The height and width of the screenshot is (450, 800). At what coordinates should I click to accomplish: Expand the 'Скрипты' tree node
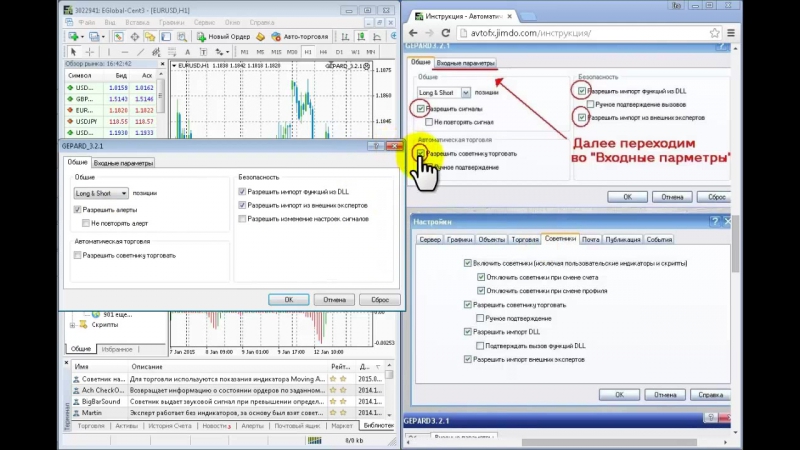72,325
